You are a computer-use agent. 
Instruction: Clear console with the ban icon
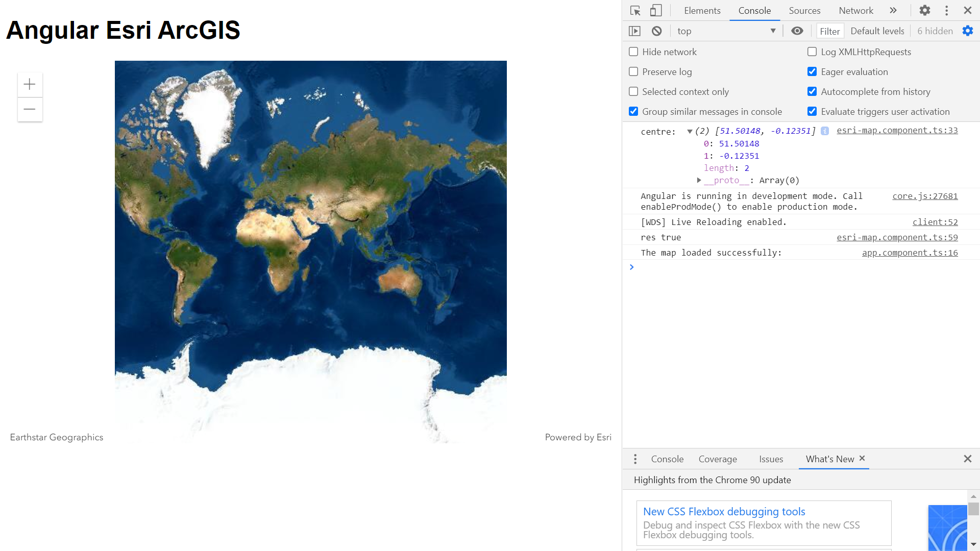657,31
